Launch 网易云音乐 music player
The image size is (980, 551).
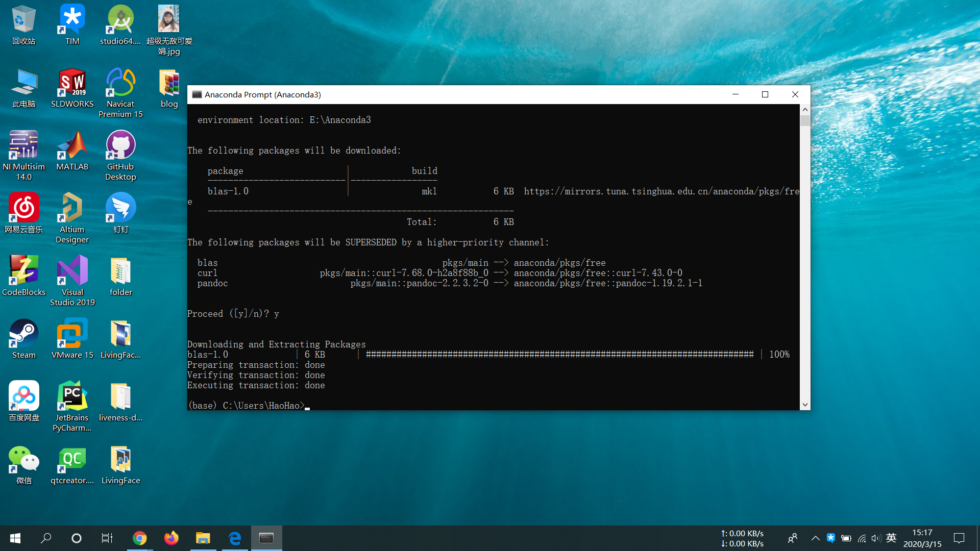point(23,209)
